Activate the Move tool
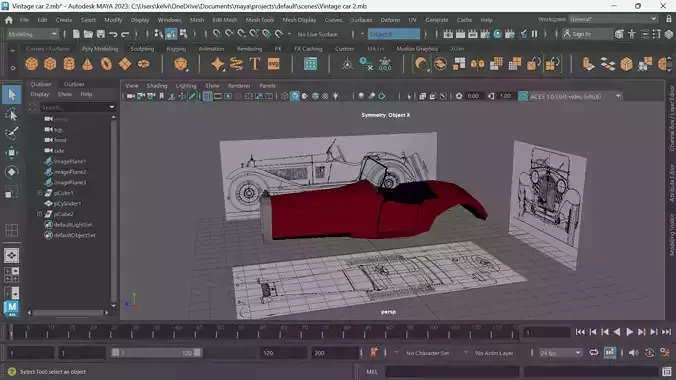676x380 pixels. click(12, 152)
